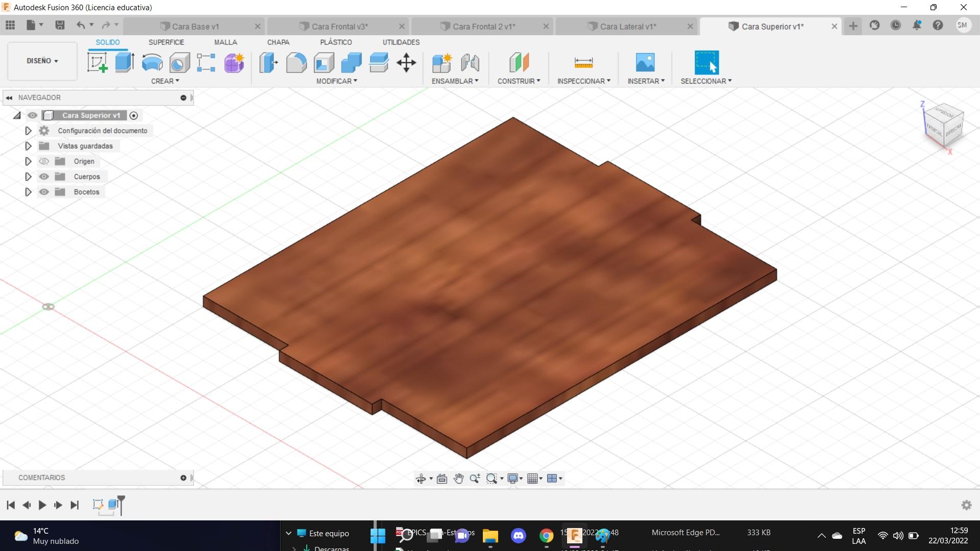This screenshot has width=980, height=551.
Task: Toggle visibility of Bocetos folder
Action: click(44, 192)
